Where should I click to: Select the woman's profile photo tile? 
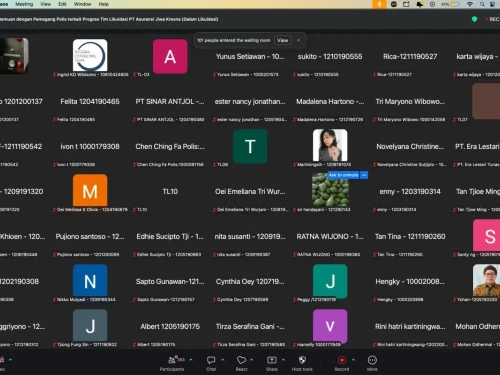[330, 145]
